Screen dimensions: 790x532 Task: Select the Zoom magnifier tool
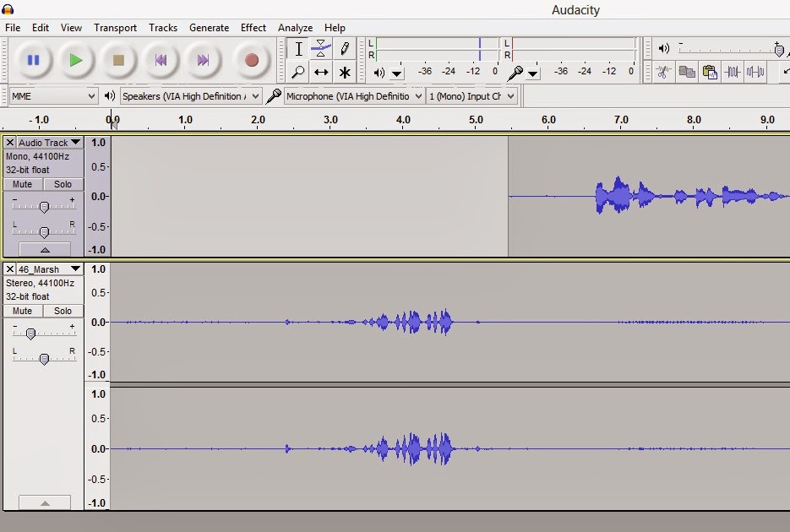[x=298, y=72]
